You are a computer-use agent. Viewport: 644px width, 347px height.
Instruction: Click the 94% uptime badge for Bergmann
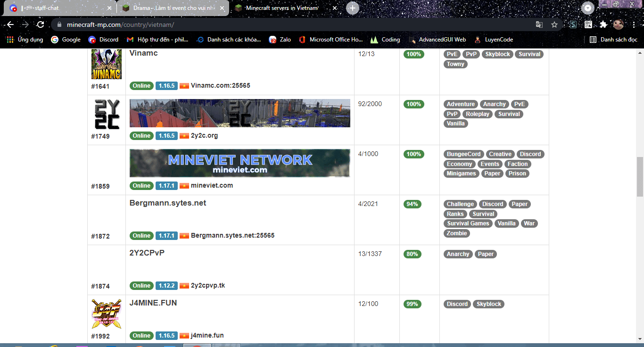(412, 204)
